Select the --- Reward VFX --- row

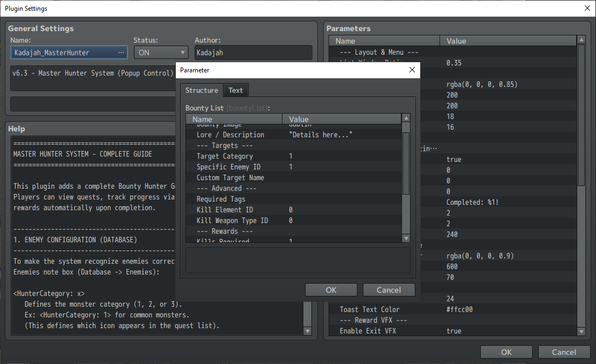453,320
